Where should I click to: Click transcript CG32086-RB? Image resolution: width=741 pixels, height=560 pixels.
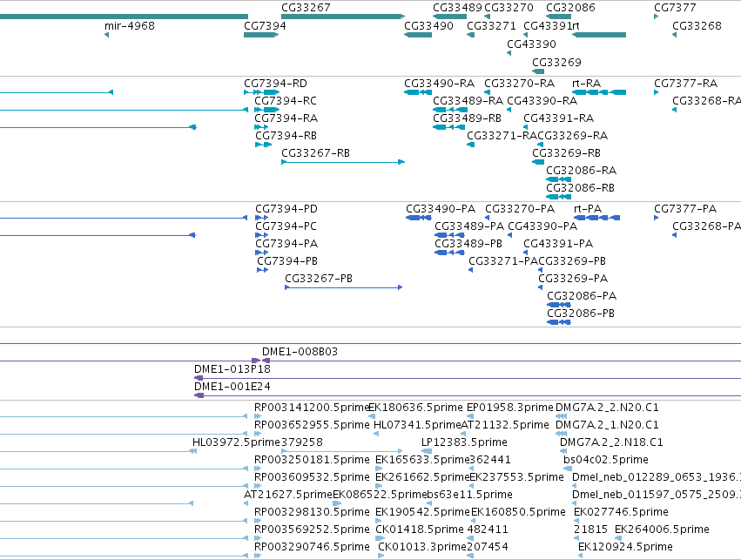580,188
